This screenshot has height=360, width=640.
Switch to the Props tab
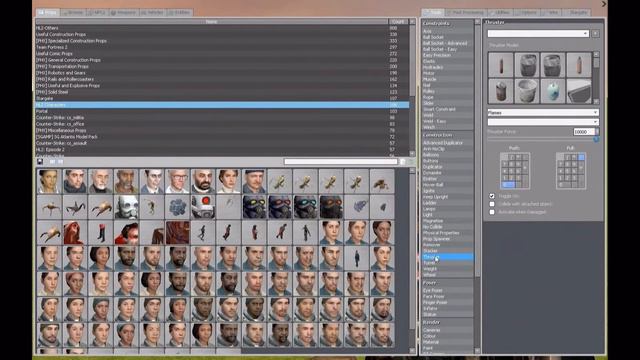[48, 13]
